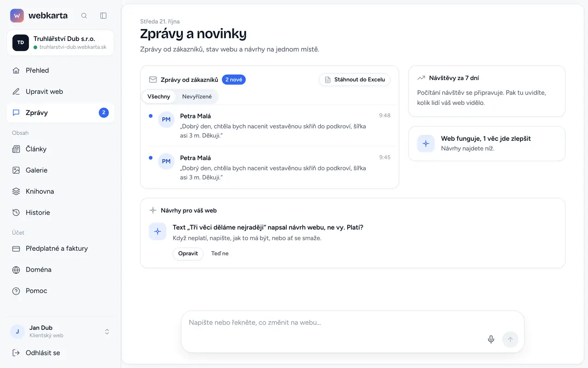Click the Středa 21. října date text
Image resolution: width=588 pixels, height=368 pixels.
coord(160,21)
